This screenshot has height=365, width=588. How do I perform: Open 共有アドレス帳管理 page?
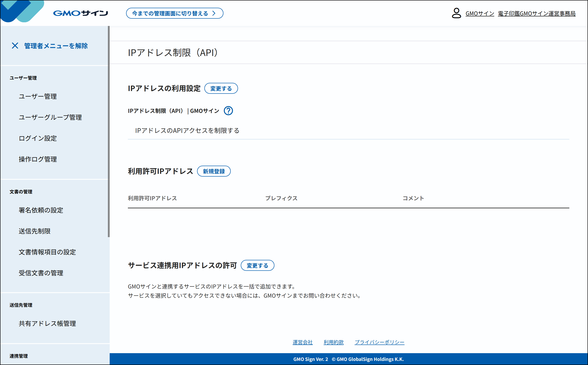pyautogui.click(x=47, y=324)
